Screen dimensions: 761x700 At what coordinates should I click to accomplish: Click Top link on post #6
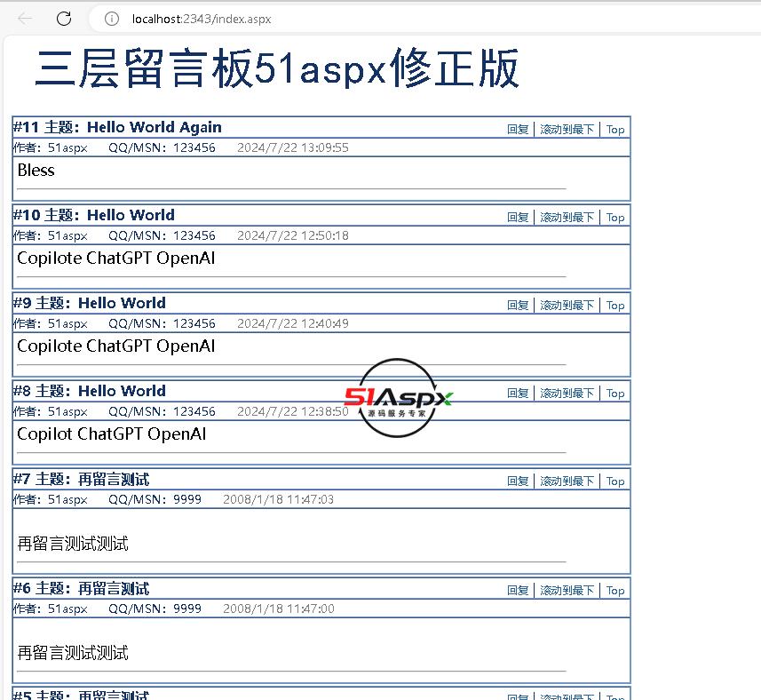point(614,590)
